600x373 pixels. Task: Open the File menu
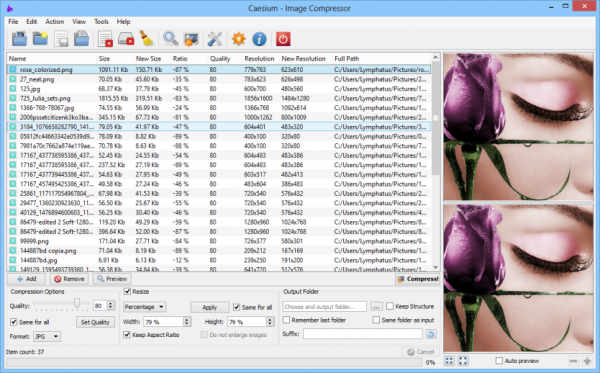click(x=13, y=21)
